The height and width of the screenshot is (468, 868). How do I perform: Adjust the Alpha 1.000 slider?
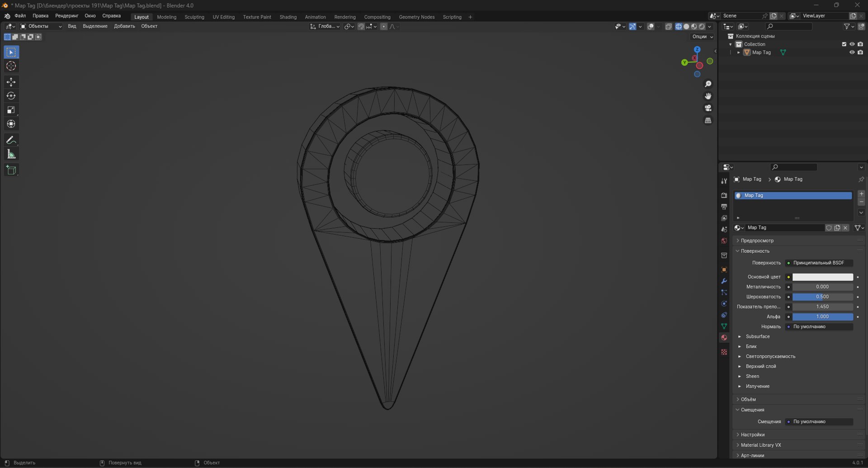(822, 317)
